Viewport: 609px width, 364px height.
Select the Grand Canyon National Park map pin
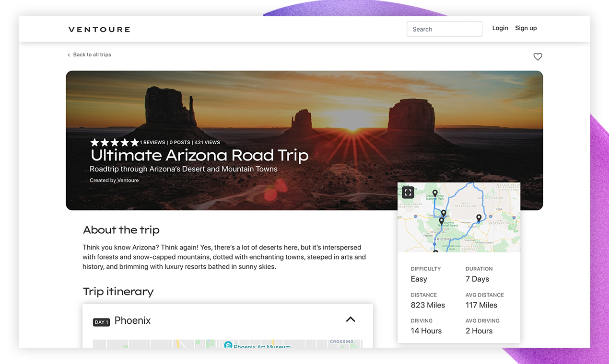click(435, 193)
